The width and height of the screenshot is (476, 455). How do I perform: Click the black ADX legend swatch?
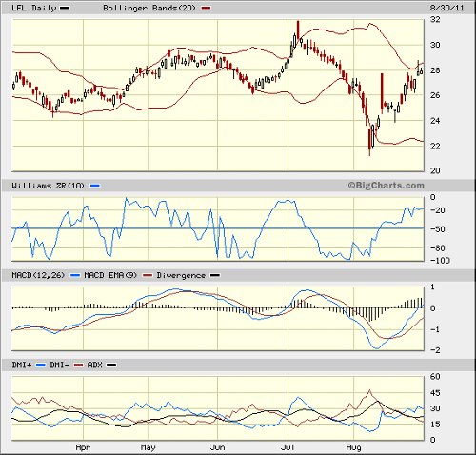coord(111,366)
